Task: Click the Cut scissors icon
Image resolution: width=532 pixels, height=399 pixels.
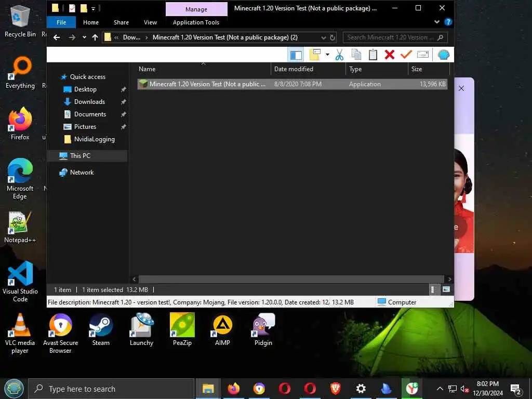Action: (339, 55)
